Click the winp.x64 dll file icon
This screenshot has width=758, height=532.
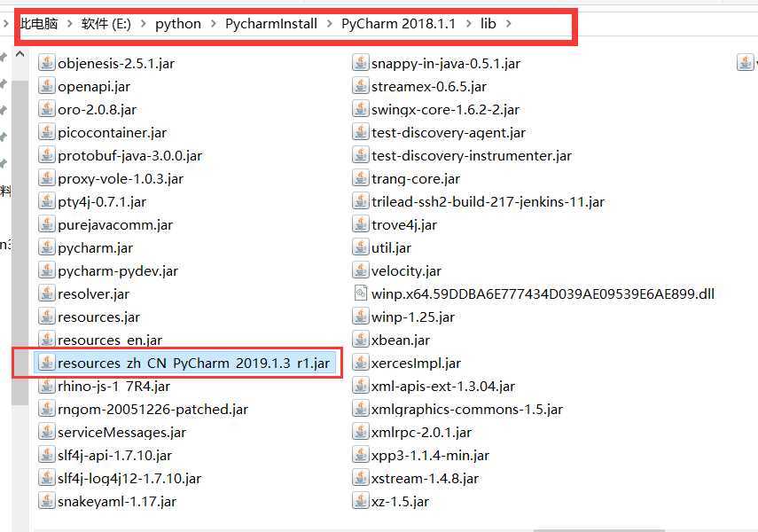pos(360,293)
